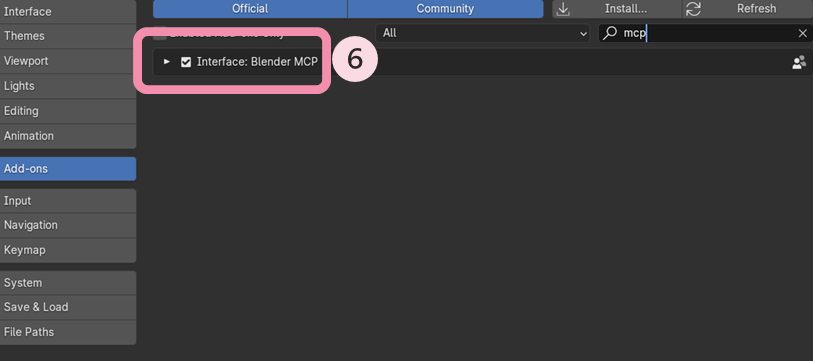This screenshot has height=361, width=813.
Task: Open the All category dropdown
Action: click(482, 33)
